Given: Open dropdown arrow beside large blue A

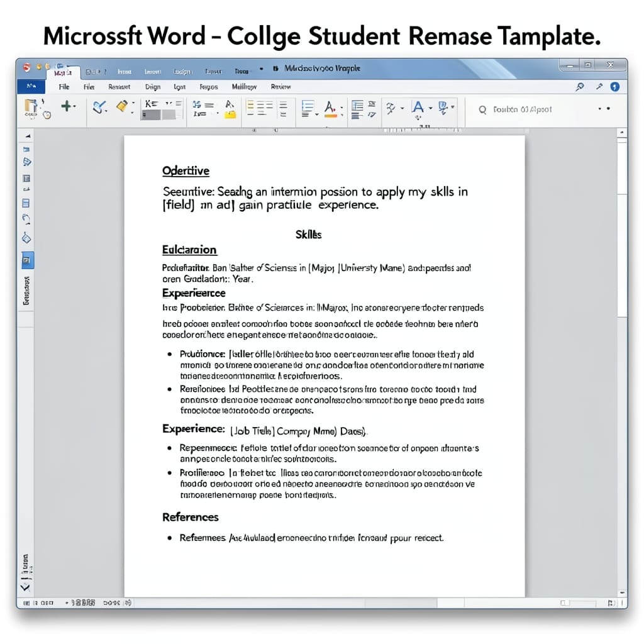Looking at the screenshot, I should (430, 108).
